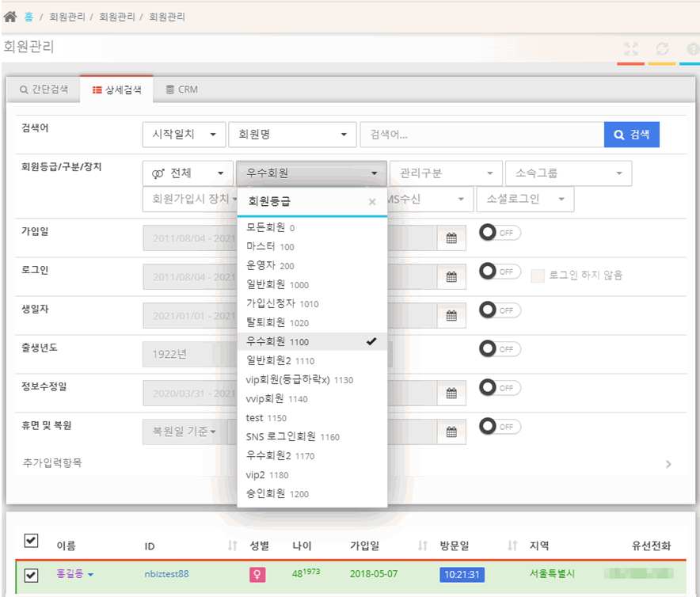Select vvip회원 1140 option
The height and width of the screenshot is (597, 700).
[x=312, y=399]
